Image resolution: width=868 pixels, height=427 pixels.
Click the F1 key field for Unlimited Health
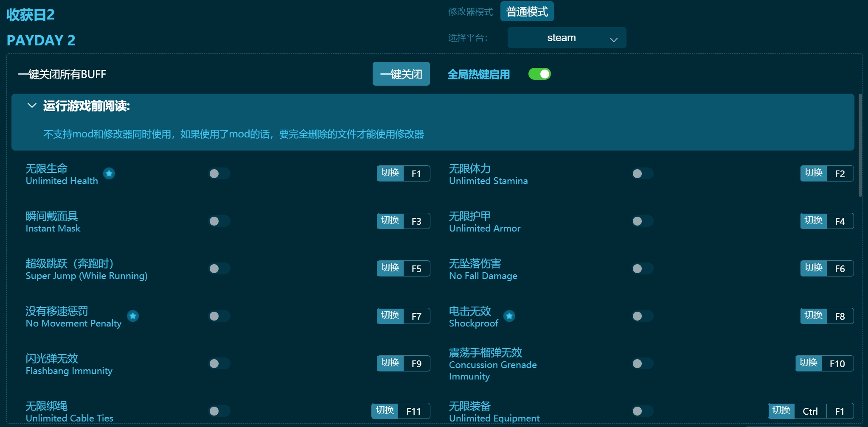tap(416, 173)
